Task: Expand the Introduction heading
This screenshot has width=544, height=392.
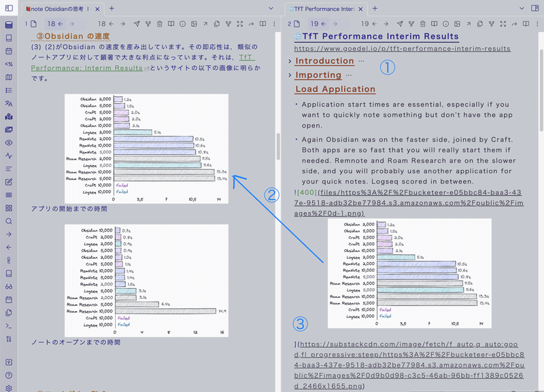Action: (x=290, y=61)
